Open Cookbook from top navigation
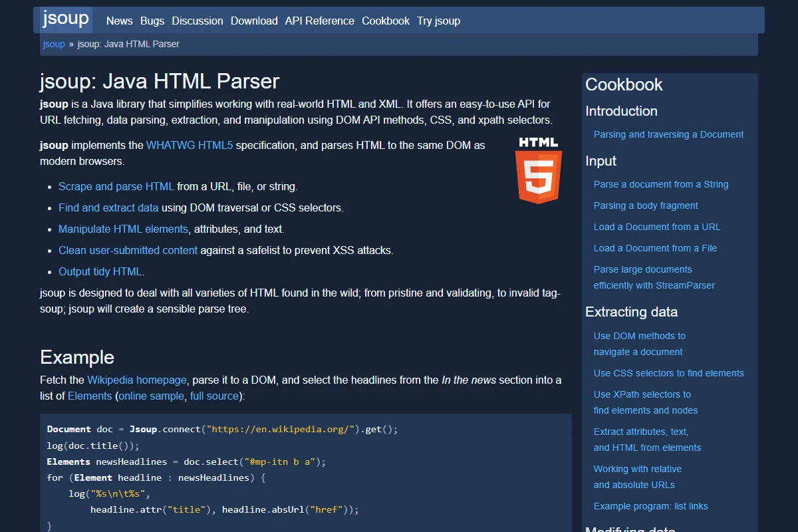This screenshot has height=532, width=798. coord(386,21)
